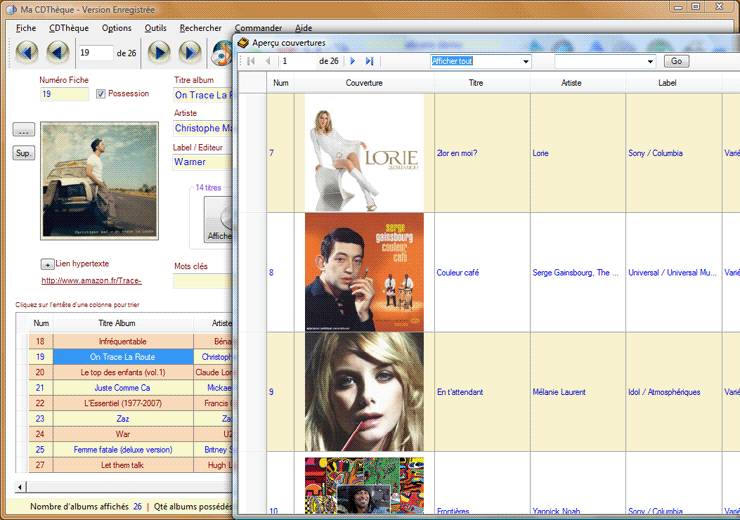Screen dimensions: 740x520
Task: Click the Sup. button to remove cover
Action: click(24, 153)
